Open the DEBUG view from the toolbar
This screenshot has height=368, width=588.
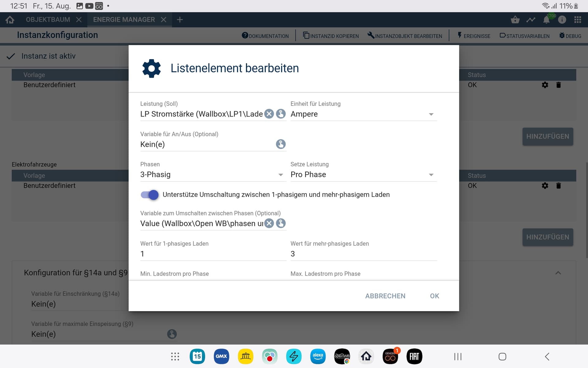pos(570,36)
